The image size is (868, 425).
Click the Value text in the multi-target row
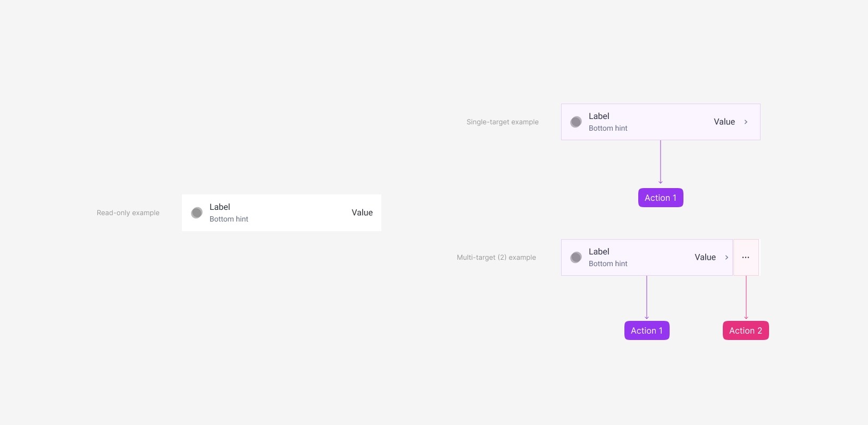tap(705, 257)
